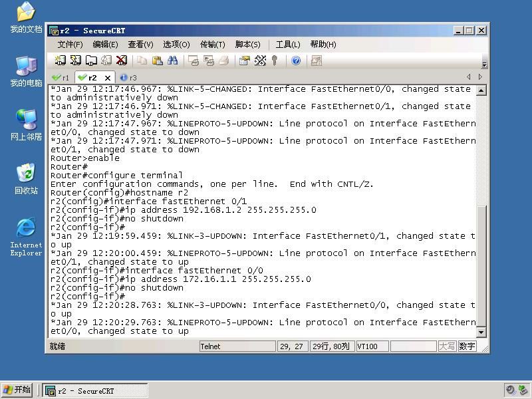Viewport: 532px width, 399px height.
Task: Click the grayed lock session icon
Action: [x=317, y=61]
